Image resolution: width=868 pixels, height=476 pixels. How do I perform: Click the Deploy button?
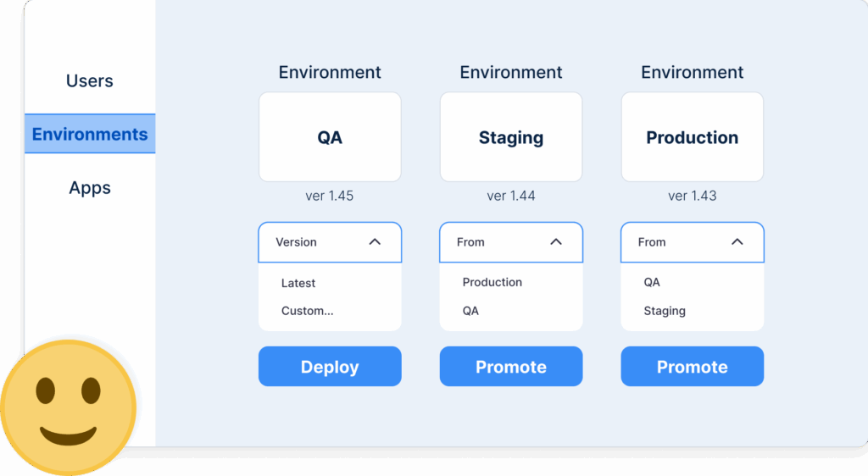click(330, 367)
